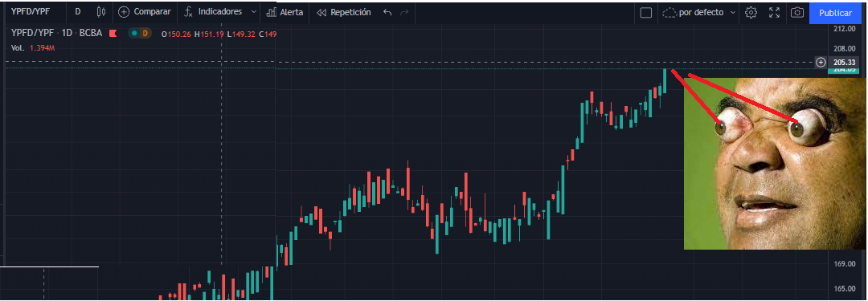This screenshot has width=868, height=301.
Task: Expand the chevron next to por defecto
Action: 733,12
